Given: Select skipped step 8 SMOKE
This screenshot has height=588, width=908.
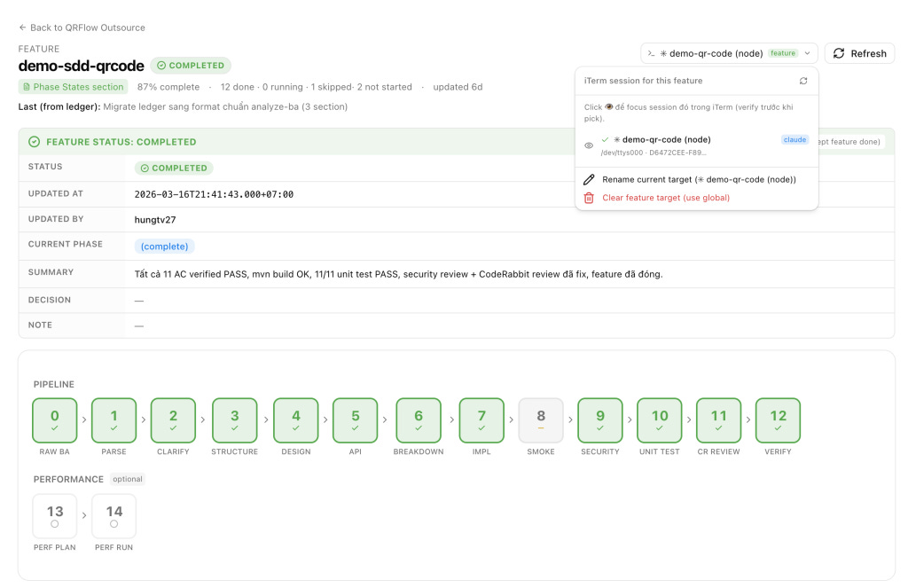Looking at the screenshot, I should pos(541,420).
